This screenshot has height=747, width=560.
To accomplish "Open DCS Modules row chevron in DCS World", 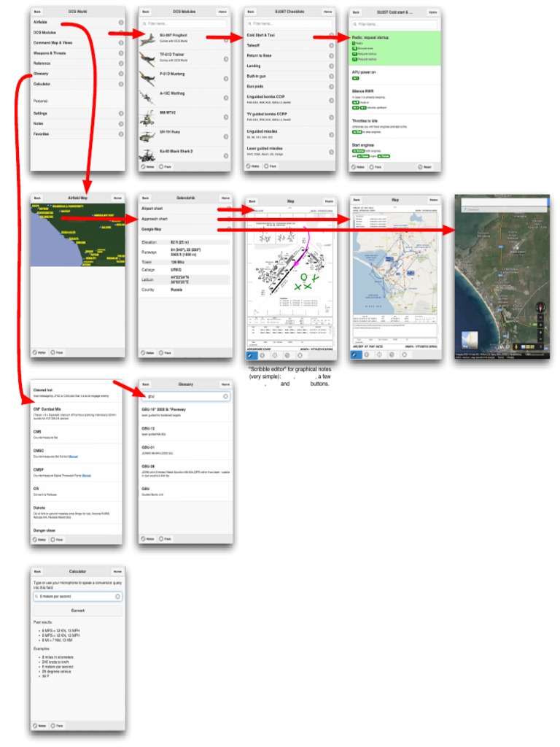I will pyautogui.click(x=121, y=33).
